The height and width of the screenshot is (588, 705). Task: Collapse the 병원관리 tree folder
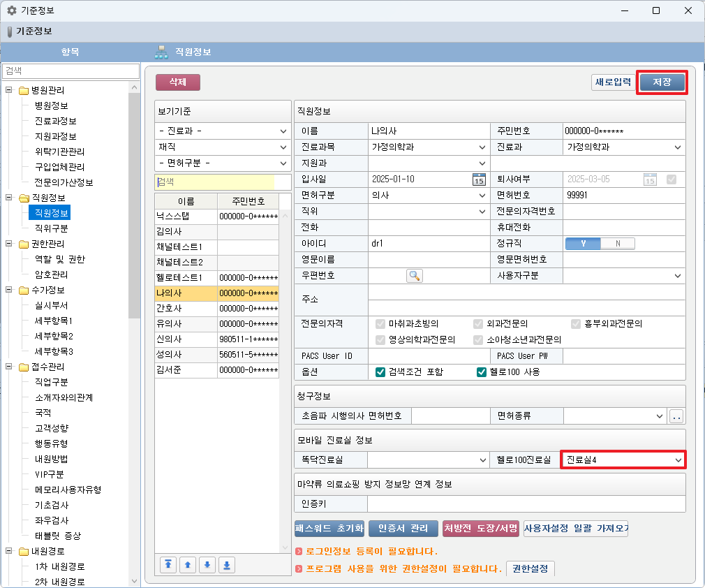tap(9, 90)
